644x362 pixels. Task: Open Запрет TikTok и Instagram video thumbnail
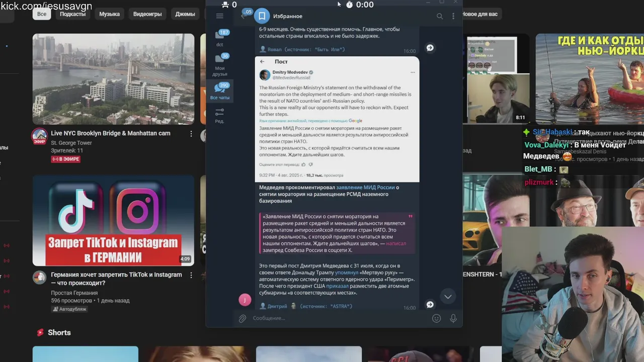tap(113, 220)
